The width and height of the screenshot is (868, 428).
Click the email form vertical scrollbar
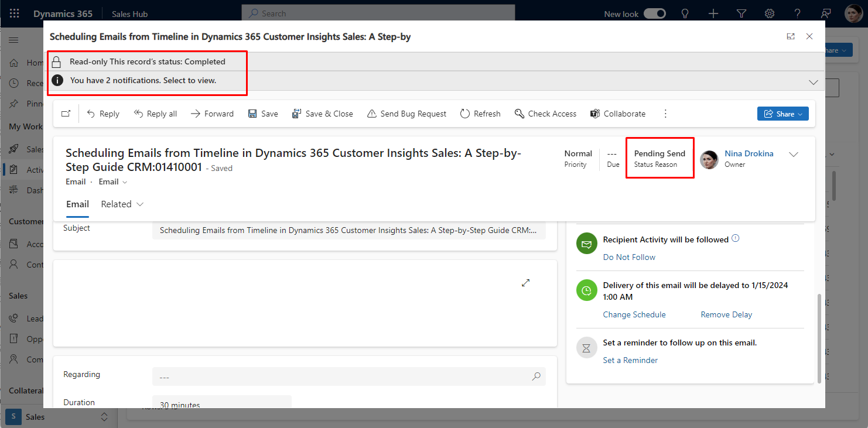(819, 338)
